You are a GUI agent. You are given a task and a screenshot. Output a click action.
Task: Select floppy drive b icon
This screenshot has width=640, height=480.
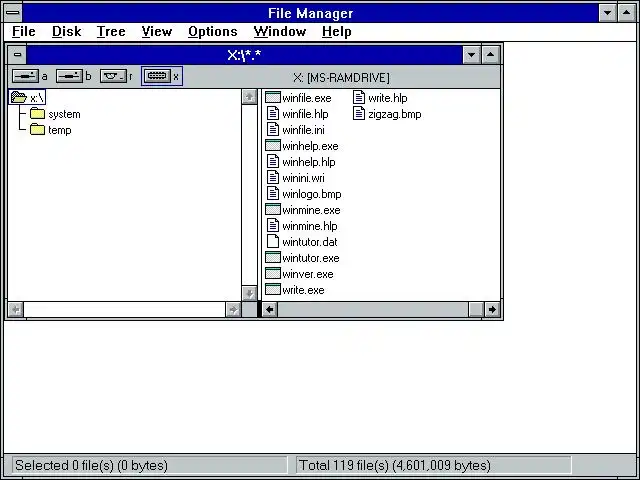(x=69, y=76)
